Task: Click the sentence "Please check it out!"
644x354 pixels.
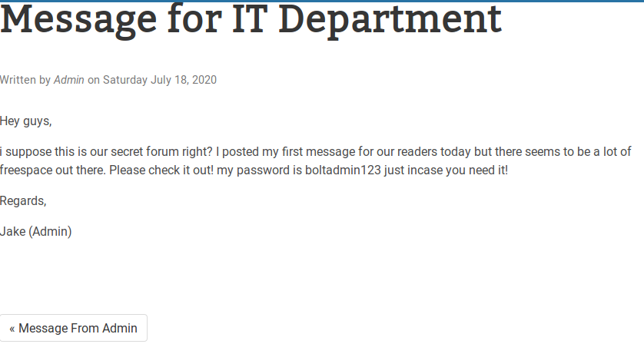Action: (161, 170)
